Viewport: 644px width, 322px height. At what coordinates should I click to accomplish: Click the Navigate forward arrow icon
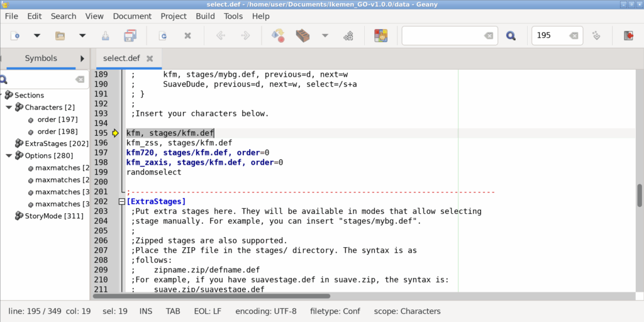tap(245, 36)
